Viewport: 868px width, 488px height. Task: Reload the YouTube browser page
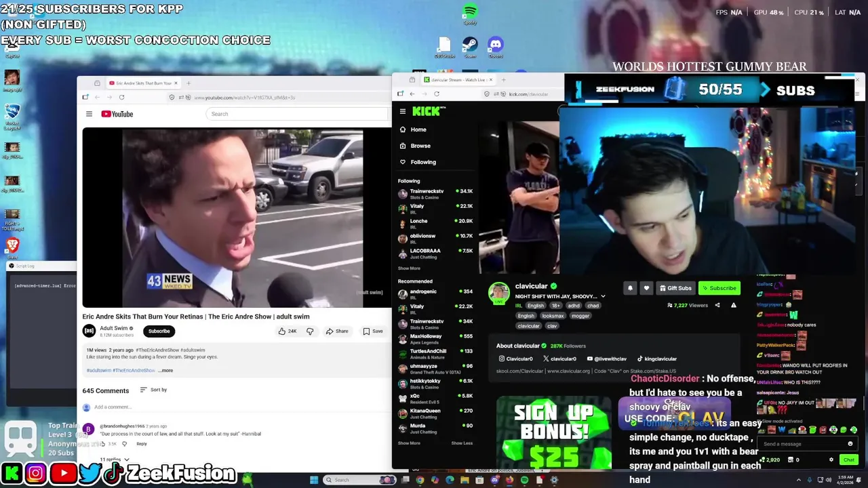coord(121,97)
